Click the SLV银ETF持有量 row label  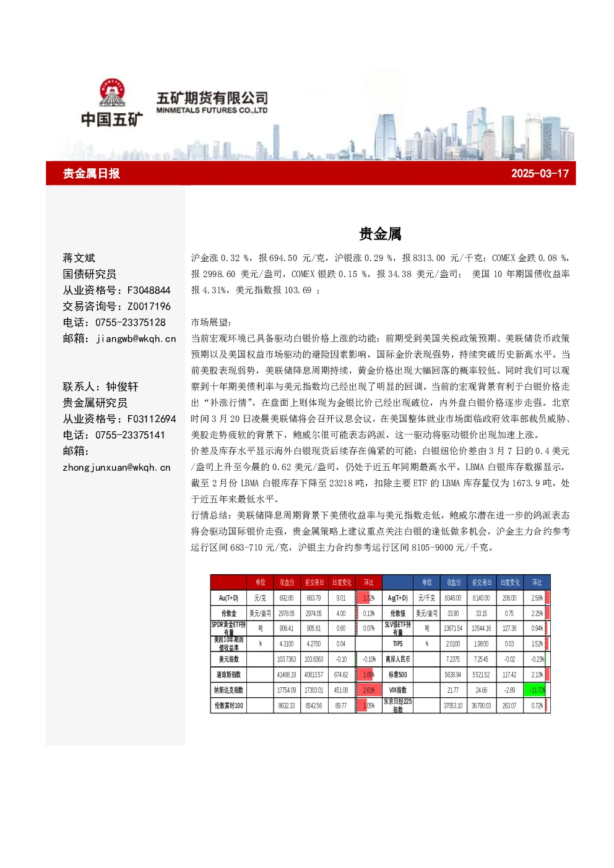[x=397, y=629]
